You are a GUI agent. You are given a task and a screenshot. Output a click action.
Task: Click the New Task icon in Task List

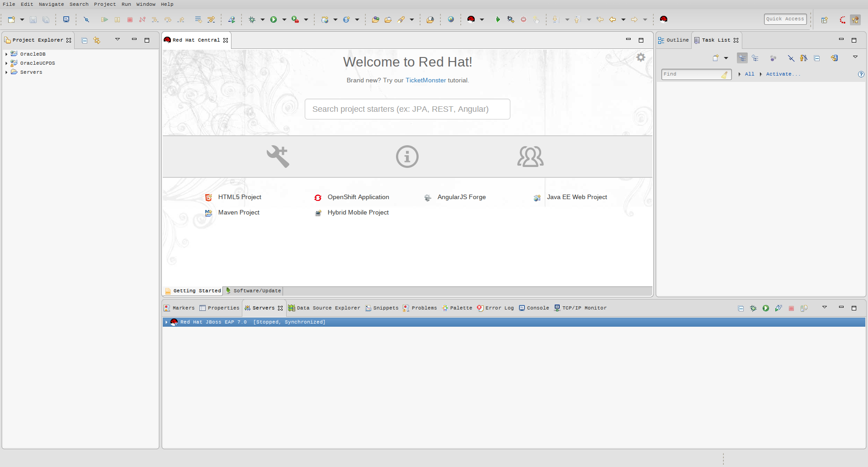[x=716, y=58]
